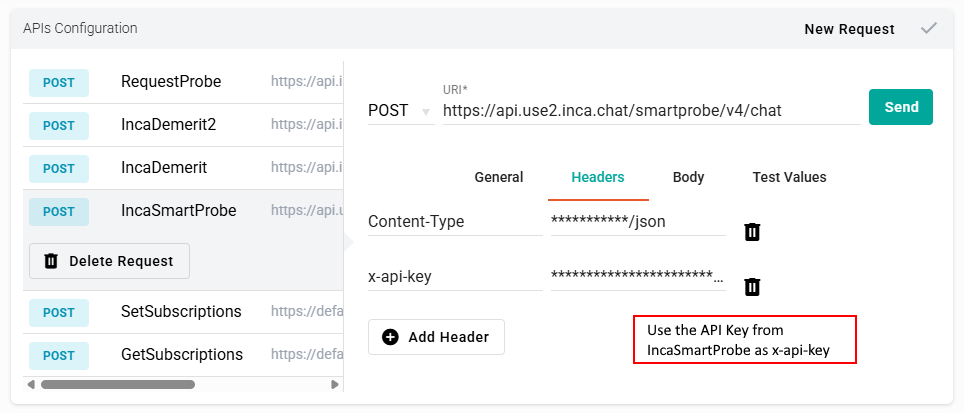Open the POST method dropdown
Viewport: 964px width, 413px height.
click(x=400, y=110)
